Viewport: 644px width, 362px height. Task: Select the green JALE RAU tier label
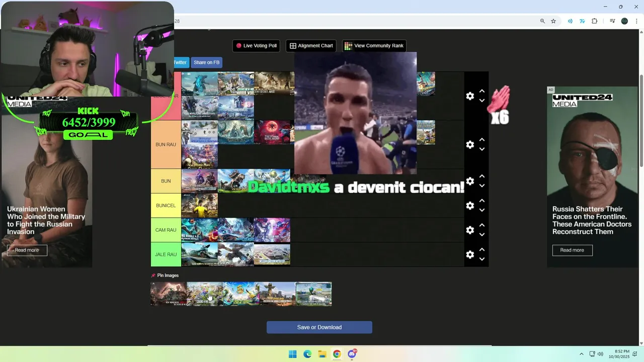tap(166, 254)
